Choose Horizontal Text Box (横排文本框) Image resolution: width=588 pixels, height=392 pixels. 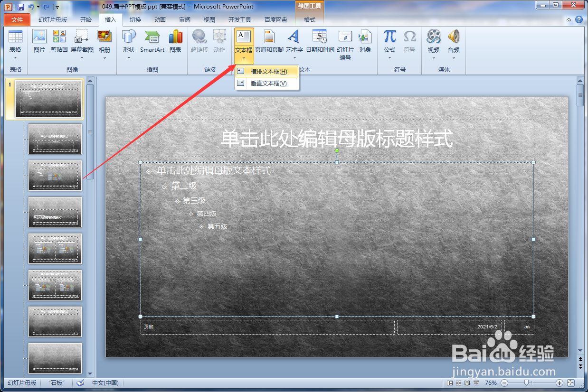pos(267,71)
